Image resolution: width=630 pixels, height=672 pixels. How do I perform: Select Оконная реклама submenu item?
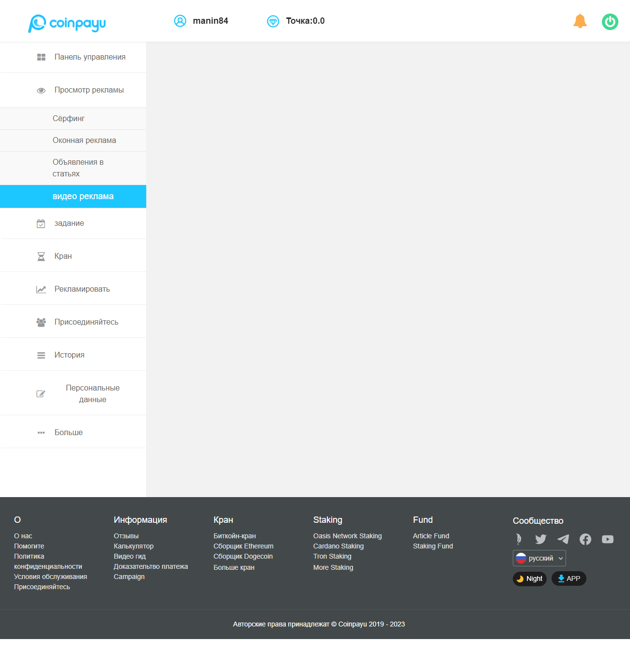point(73,141)
